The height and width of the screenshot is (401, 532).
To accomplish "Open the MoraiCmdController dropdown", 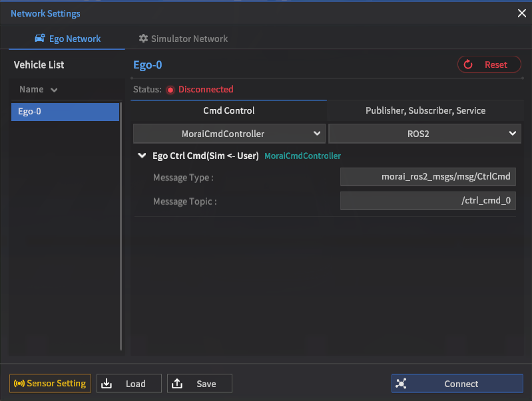I will click(x=229, y=134).
